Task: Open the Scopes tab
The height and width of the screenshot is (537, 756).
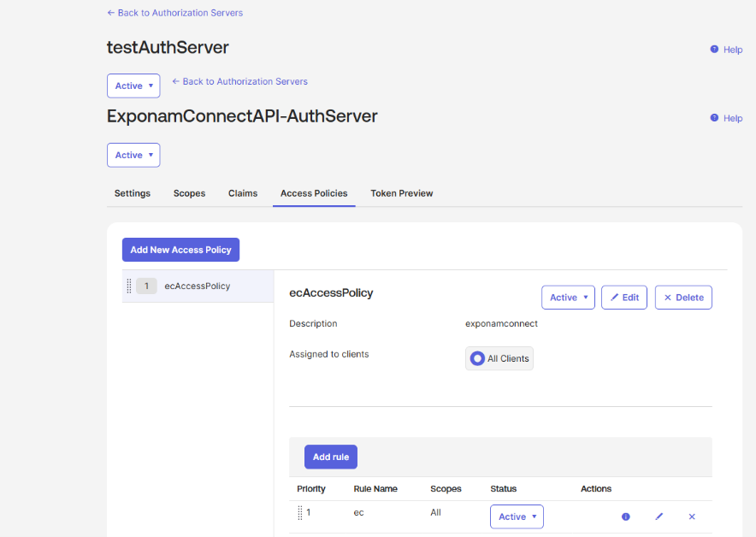Action: pos(189,193)
